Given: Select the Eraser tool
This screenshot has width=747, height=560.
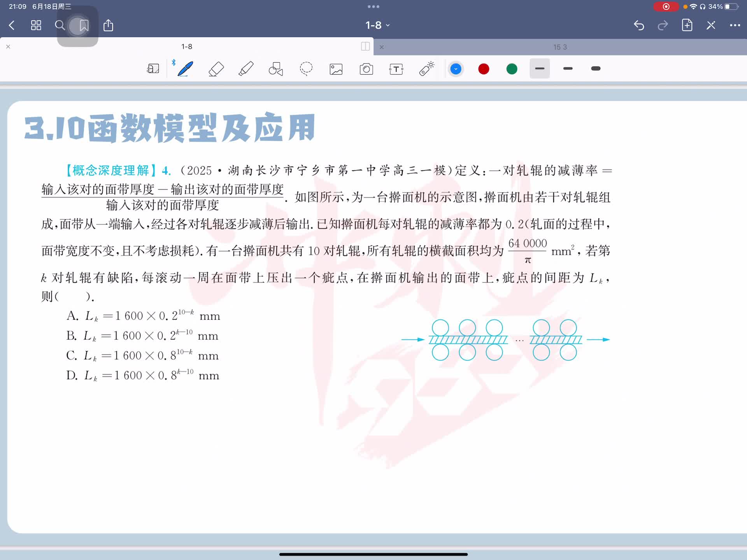Looking at the screenshot, I should [x=216, y=69].
